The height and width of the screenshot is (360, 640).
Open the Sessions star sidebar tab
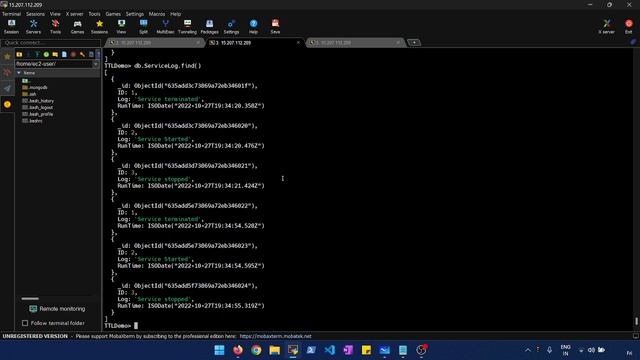[x=7, y=57]
